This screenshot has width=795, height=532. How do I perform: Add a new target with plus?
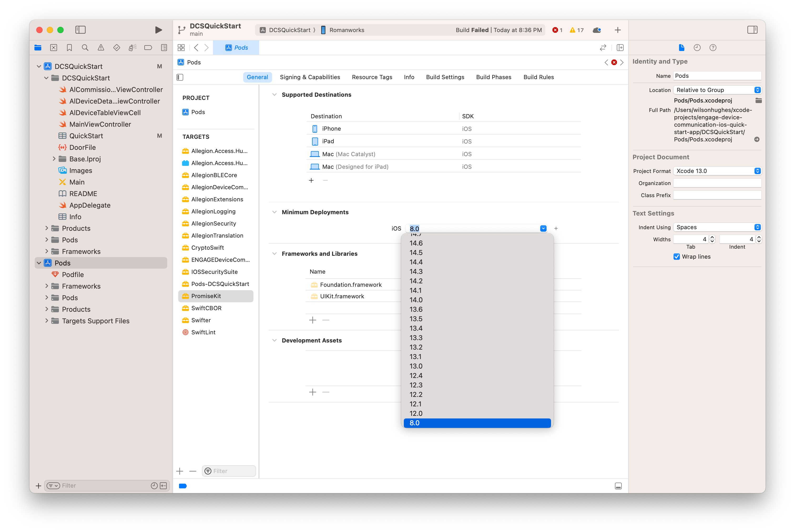point(180,471)
